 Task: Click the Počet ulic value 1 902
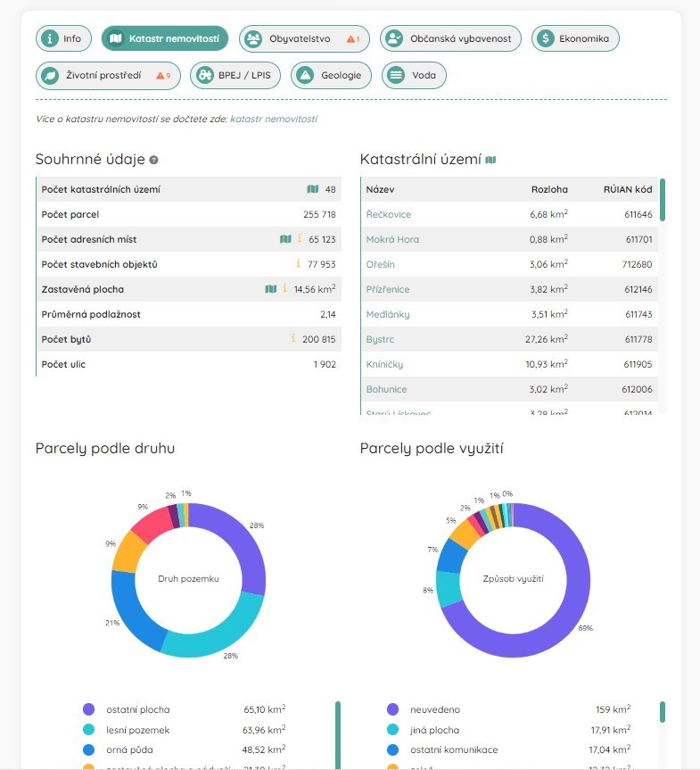tap(325, 364)
